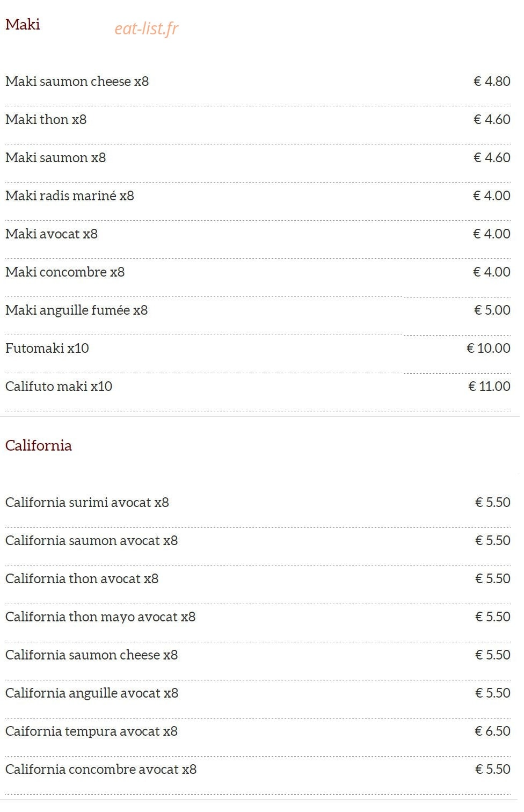Select California surimi avocat x8
This screenshot has width=524, height=812.
[87, 502]
